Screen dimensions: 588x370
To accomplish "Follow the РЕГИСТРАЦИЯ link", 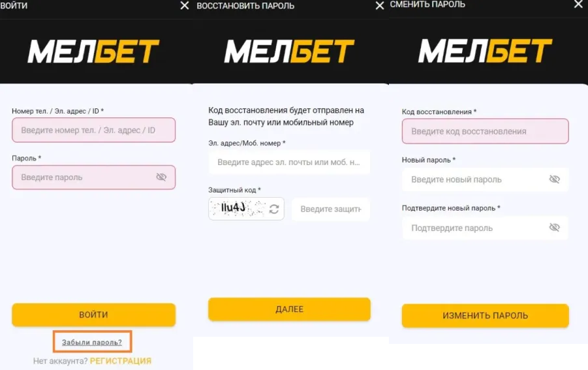I will pyautogui.click(x=121, y=361).
